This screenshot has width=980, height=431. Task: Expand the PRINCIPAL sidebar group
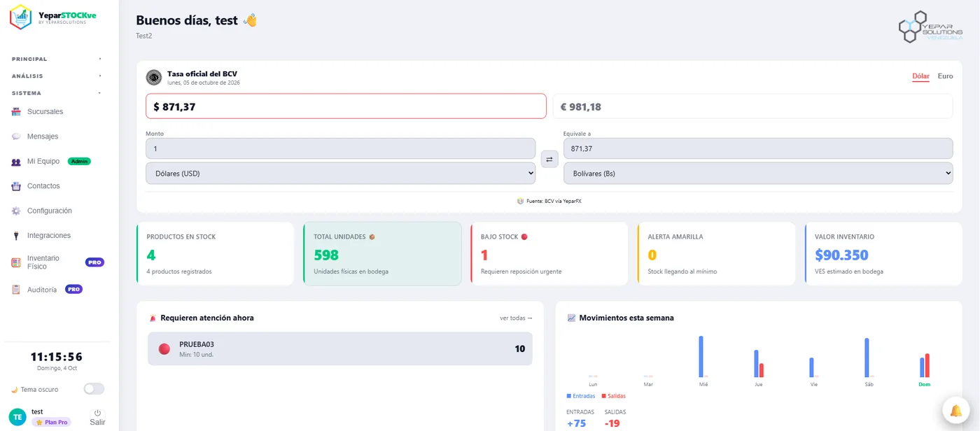point(57,59)
